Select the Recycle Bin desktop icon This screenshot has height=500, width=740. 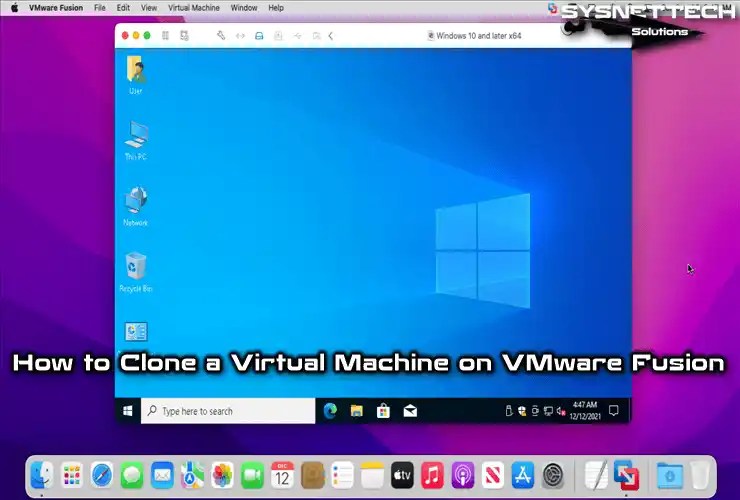[x=136, y=272]
